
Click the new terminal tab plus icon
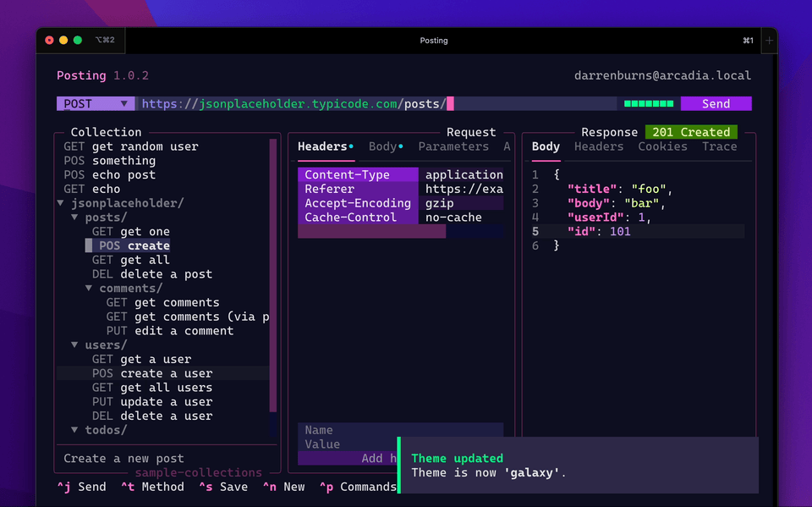pyautogui.click(x=768, y=40)
